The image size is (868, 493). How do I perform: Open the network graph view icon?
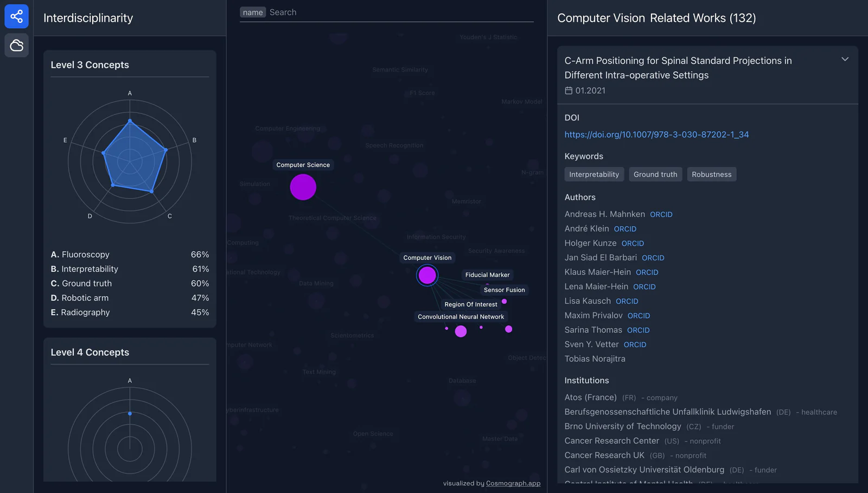pyautogui.click(x=17, y=16)
